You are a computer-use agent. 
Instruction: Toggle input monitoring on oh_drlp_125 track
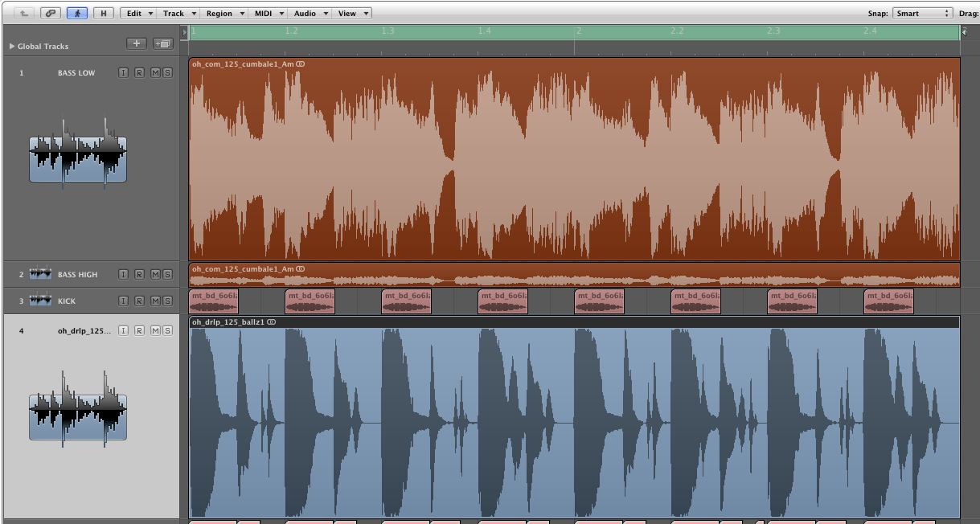(x=123, y=331)
